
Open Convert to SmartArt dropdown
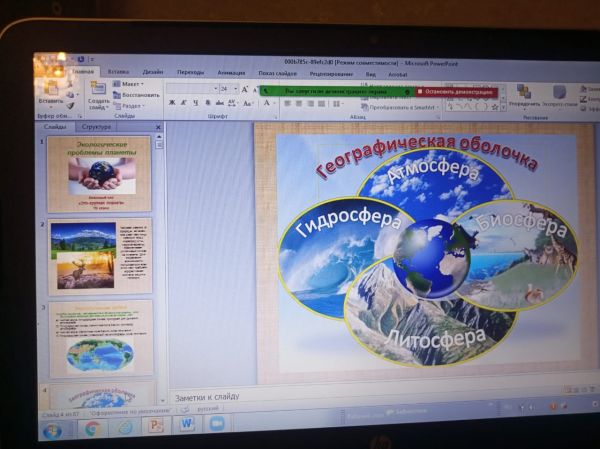[x=372, y=105]
